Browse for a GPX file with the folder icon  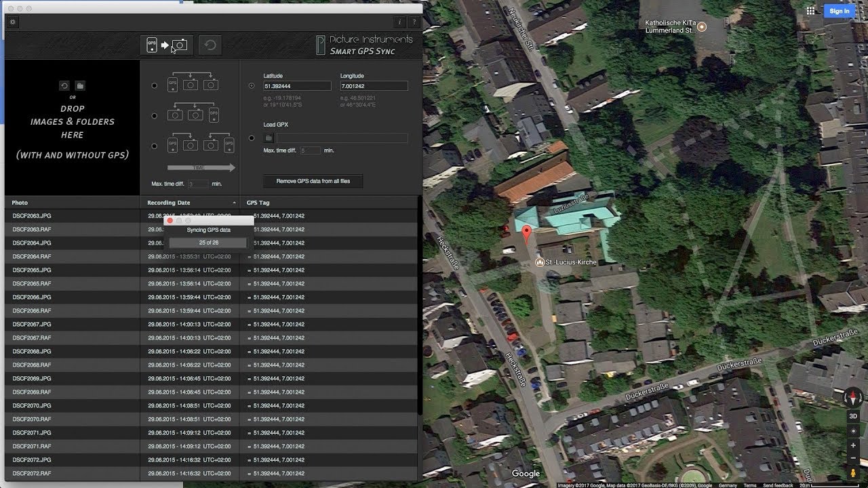click(x=269, y=138)
